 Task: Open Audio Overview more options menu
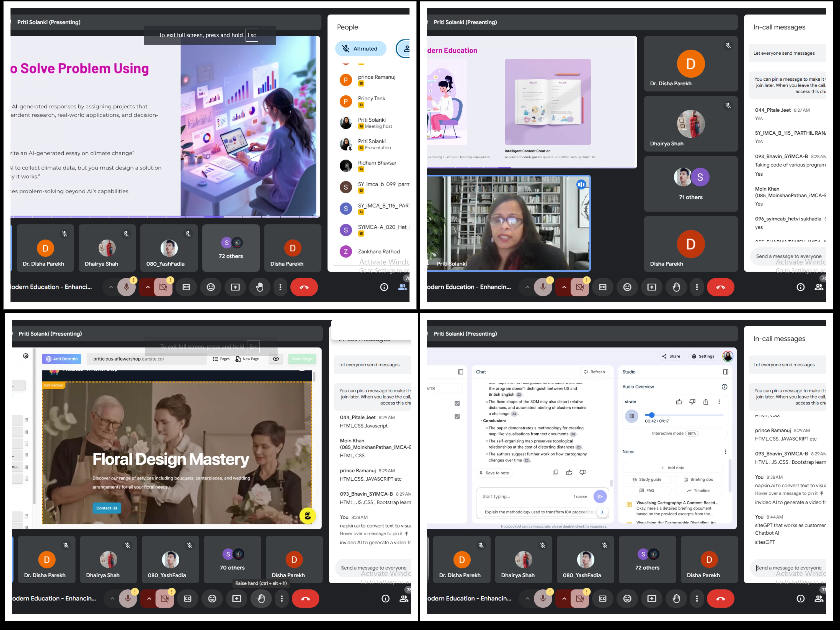coord(719,401)
